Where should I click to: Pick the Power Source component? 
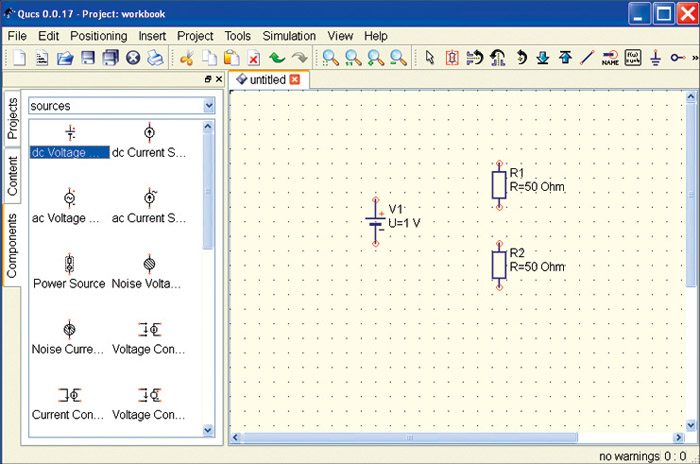[x=69, y=272]
